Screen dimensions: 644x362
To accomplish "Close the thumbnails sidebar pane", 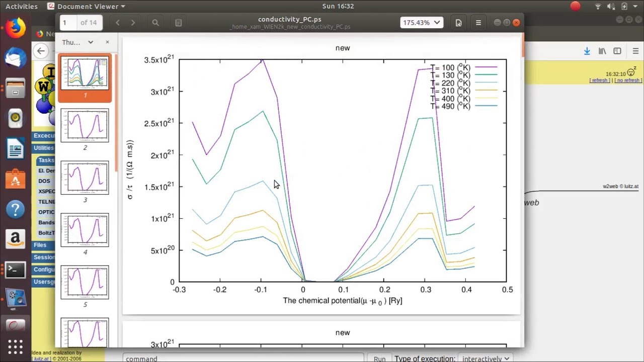I will coord(107,42).
